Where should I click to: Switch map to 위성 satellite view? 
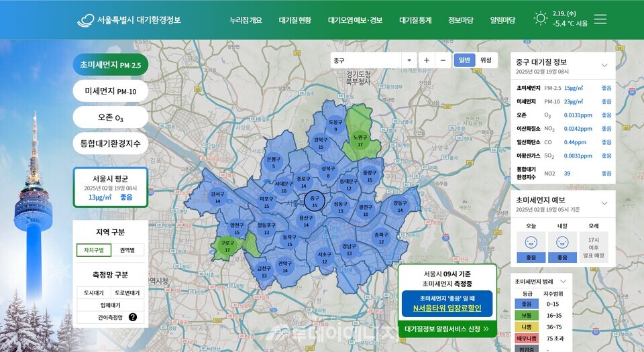point(486,60)
